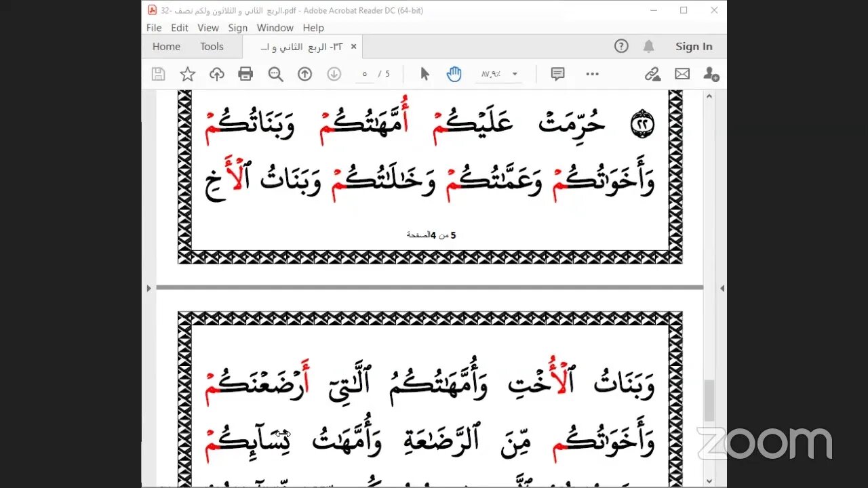Click the Sign In button
This screenshot has height=488, width=868.
pyautogui.click(x=694, y=47)
